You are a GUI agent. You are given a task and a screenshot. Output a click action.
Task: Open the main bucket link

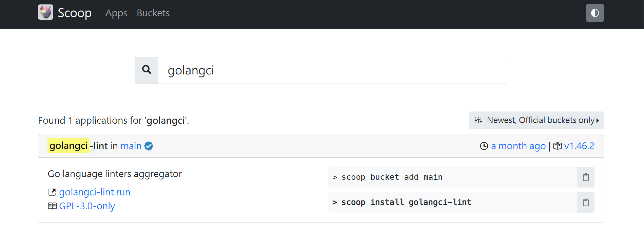coord(131,146)
